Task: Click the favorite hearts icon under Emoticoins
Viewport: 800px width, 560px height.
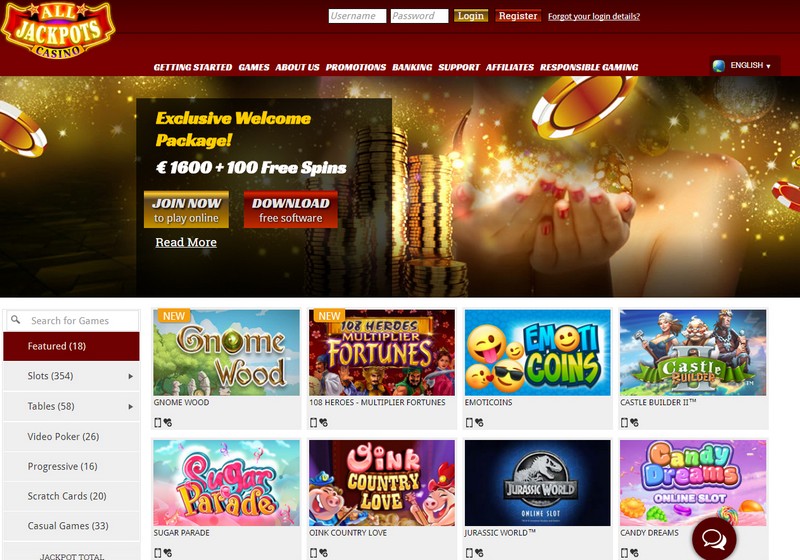Action: click(x=479, y=422)
